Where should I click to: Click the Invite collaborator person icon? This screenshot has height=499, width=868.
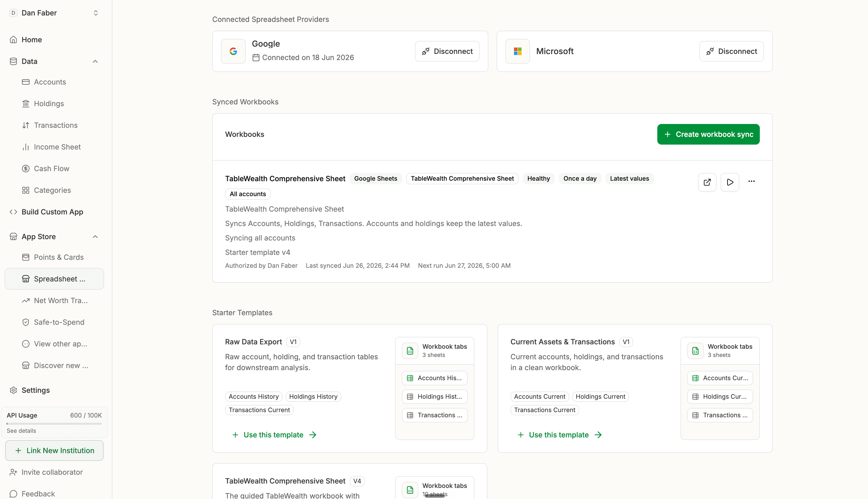point(13,472)
